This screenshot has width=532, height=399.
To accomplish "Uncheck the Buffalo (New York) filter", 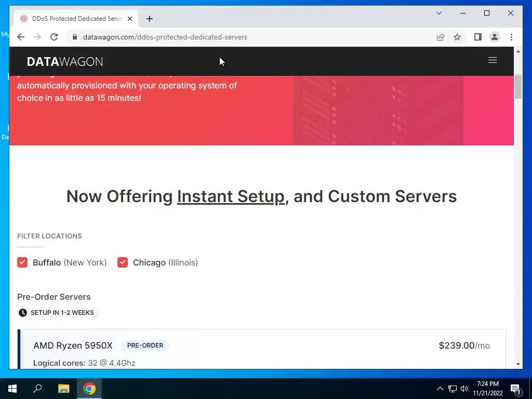I will 22,262.
